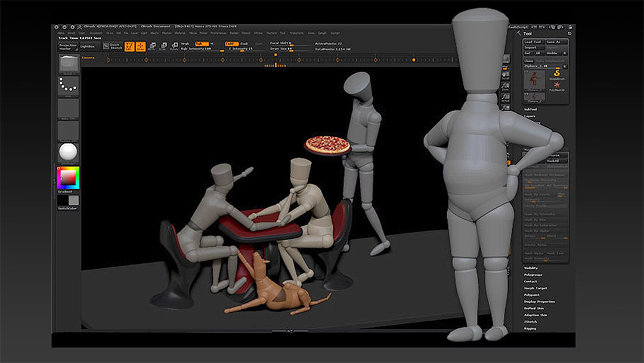Image resolution: width=644 pixels, height=363 pixels.
Task: Select the black secondary color swatch
Action: 63,201
